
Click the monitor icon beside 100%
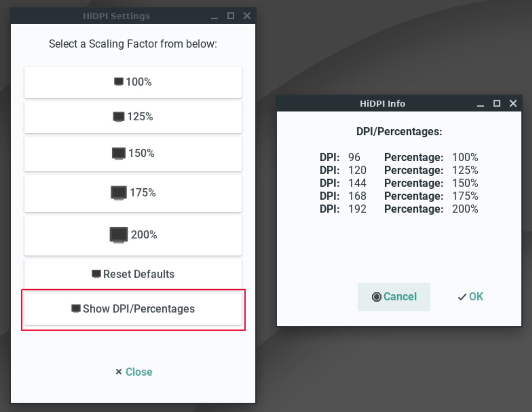tap(119, 82)
